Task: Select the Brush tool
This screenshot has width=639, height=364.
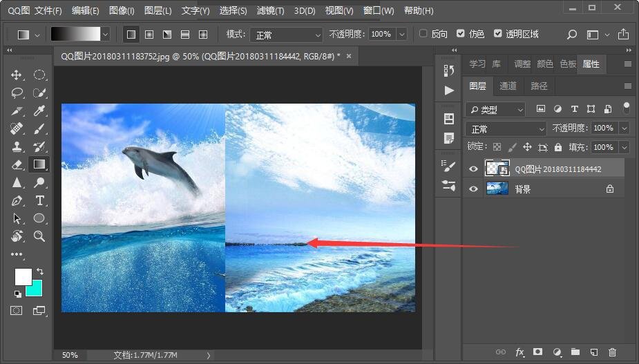Action: tap(39, 128)
